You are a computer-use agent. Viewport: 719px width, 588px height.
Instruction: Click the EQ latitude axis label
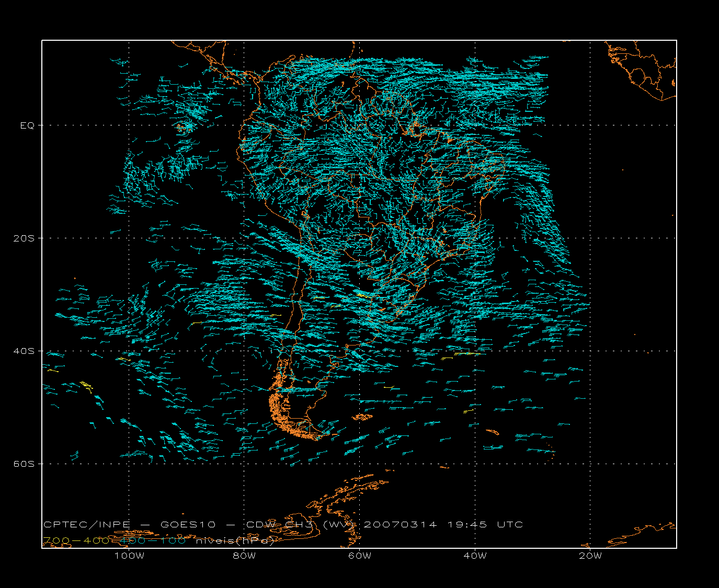point(27,125)
